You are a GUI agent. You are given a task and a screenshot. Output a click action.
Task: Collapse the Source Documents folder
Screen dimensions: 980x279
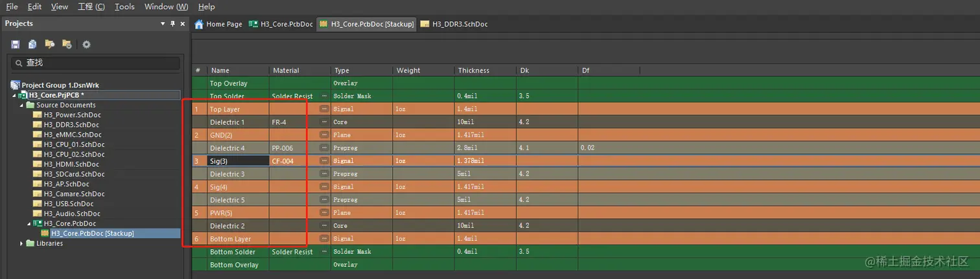pos(21,105)
